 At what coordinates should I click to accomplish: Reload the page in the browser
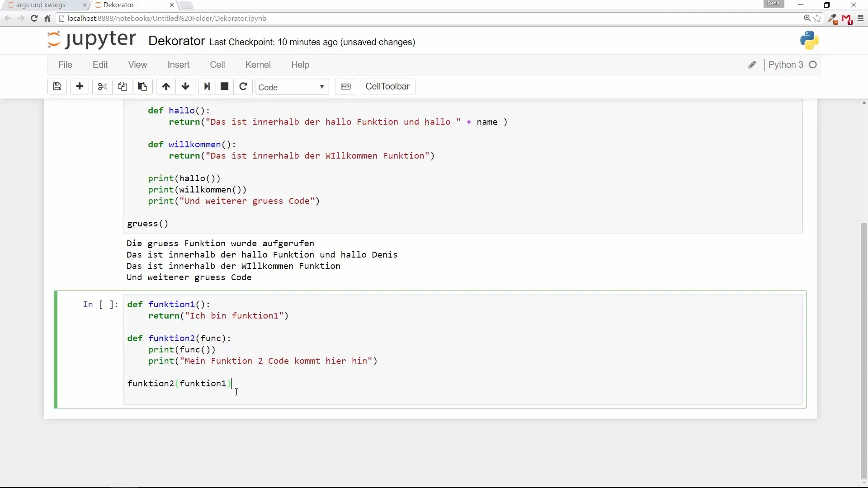coord(34,19)
